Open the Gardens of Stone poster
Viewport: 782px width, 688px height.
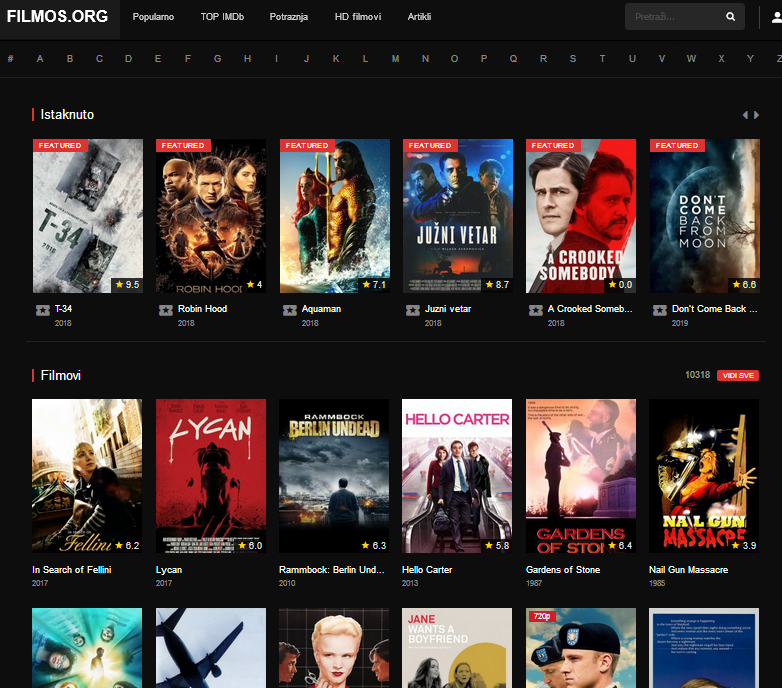click(x=581, y=476)
